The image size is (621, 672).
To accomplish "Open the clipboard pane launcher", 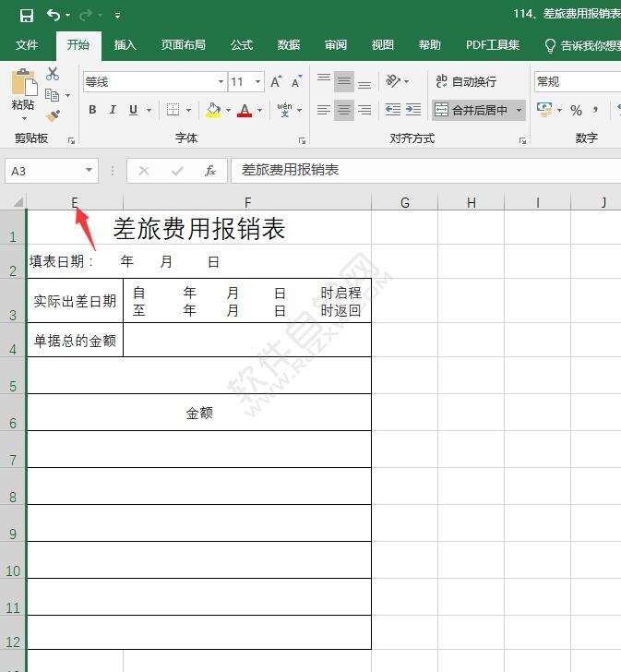I will pyautogui.click(x=72, y=140).
